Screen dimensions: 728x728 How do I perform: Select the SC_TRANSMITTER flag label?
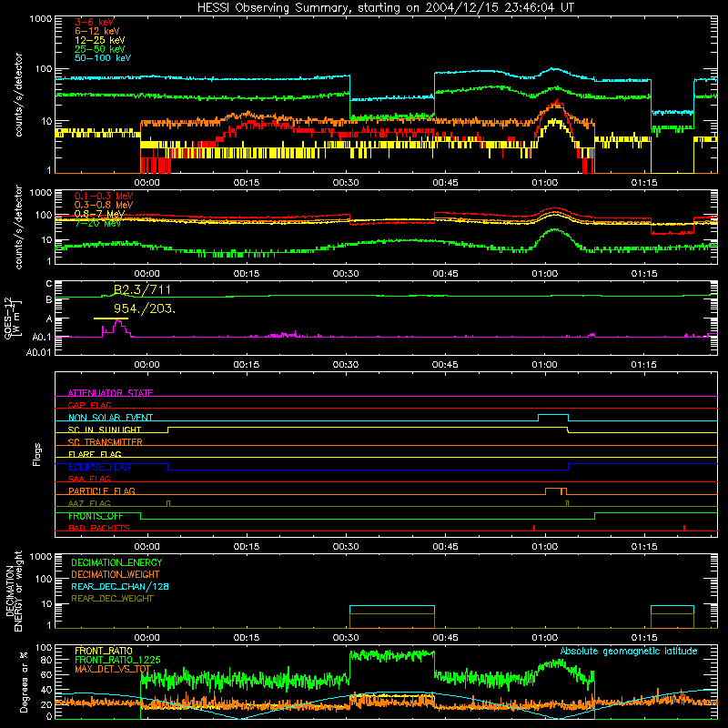point(106,441)
